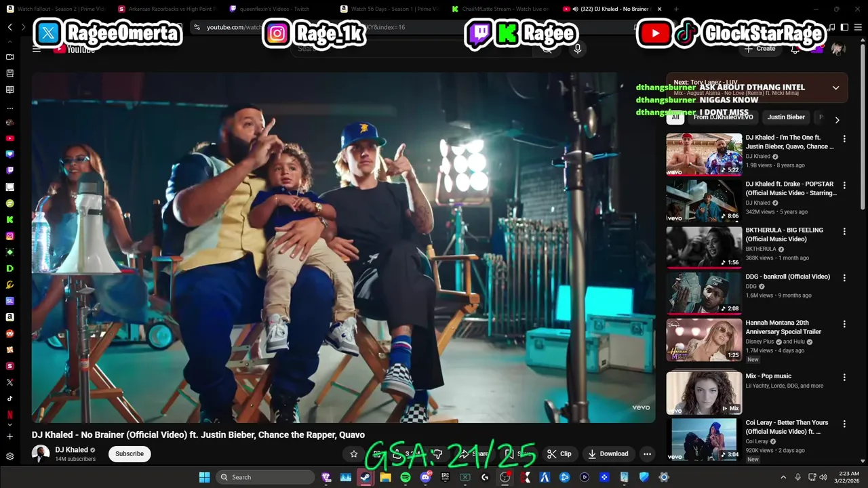The height and width of the screenshot is (488, 868).
Task: Open TikTok from the sidebar
Action: (9, 399)
